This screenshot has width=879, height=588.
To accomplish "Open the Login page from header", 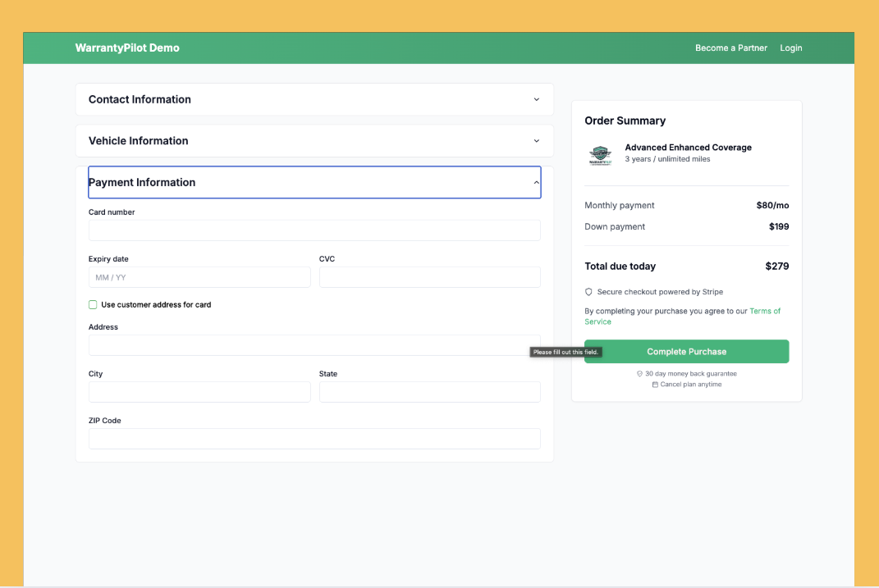I will [790, 48].
